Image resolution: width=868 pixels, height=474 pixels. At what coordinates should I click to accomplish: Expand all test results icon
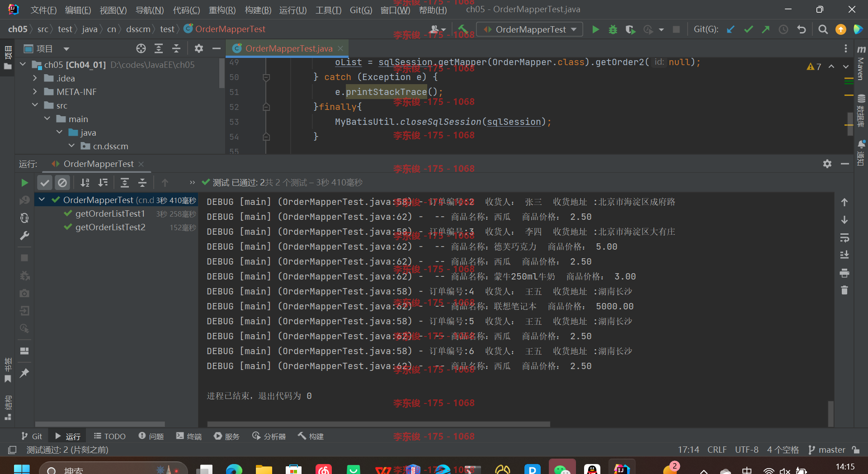click(x=125, y=183)
